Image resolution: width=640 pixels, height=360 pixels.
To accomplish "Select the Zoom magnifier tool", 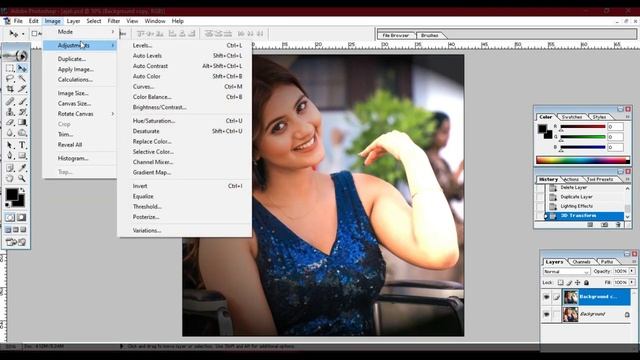I will (x=22, y=178).
